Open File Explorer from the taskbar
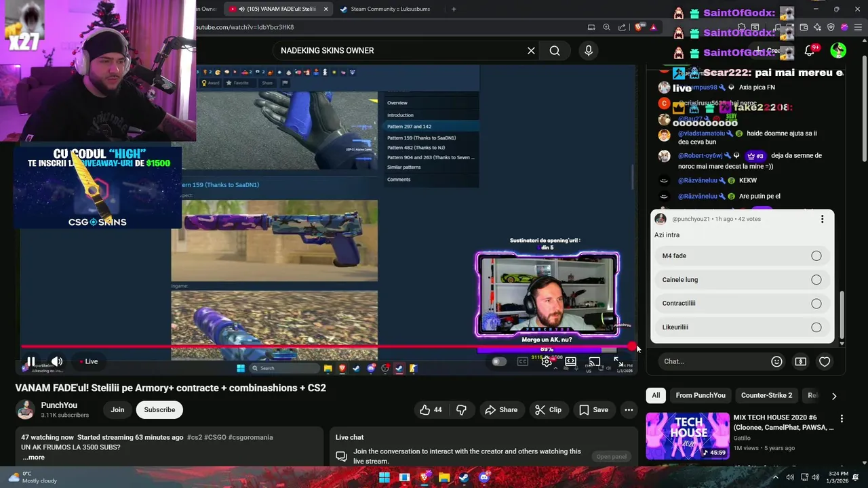 [x=444, y=477]
